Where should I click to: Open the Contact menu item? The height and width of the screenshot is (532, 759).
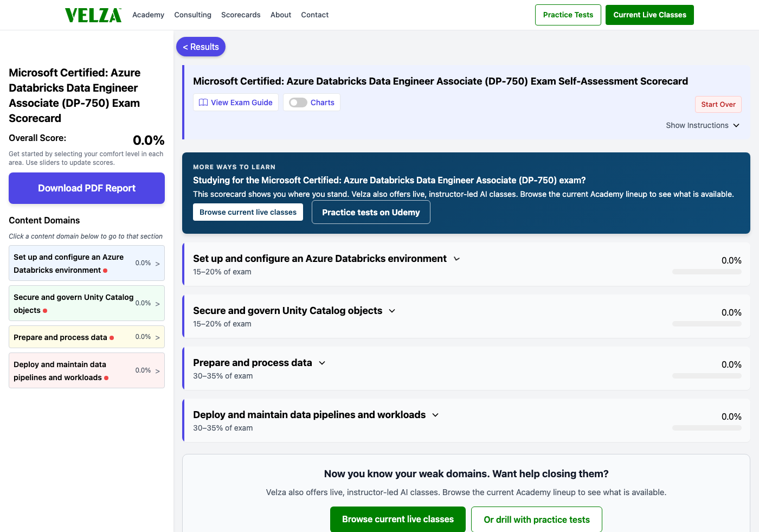(x=315, y=15)
